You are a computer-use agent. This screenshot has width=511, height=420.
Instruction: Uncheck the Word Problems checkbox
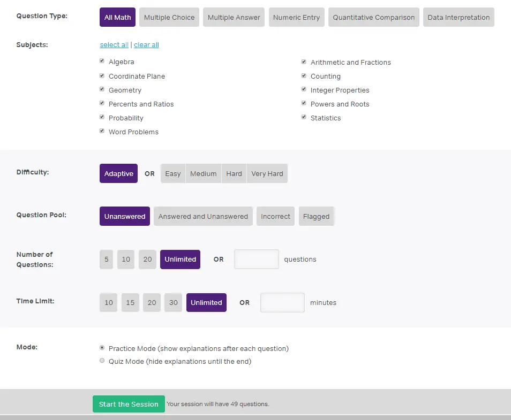tap(102, 131)
